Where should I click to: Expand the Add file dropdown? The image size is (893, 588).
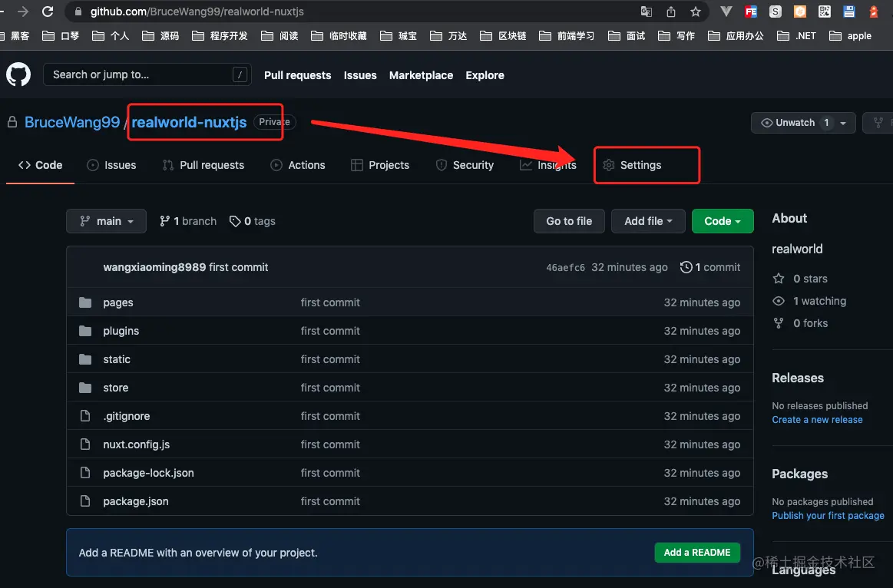pyautogui.click(x=648, y=221)
